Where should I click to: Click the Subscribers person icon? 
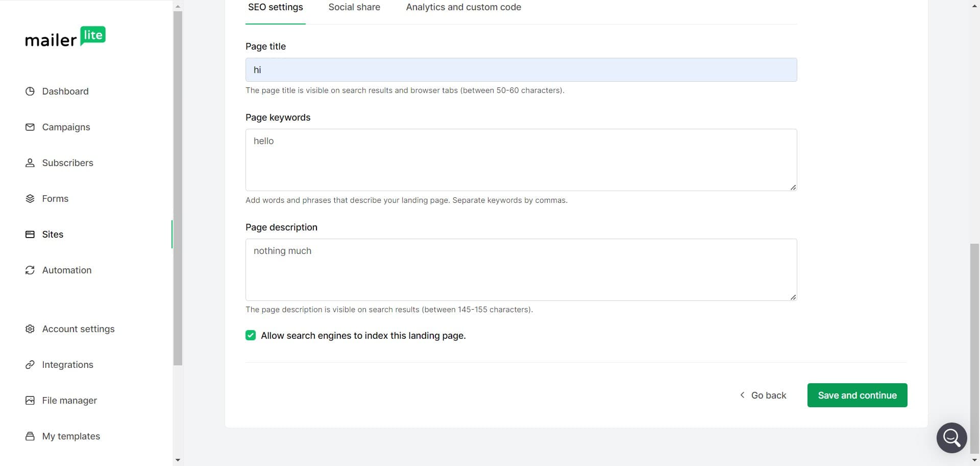coord(30,163)
